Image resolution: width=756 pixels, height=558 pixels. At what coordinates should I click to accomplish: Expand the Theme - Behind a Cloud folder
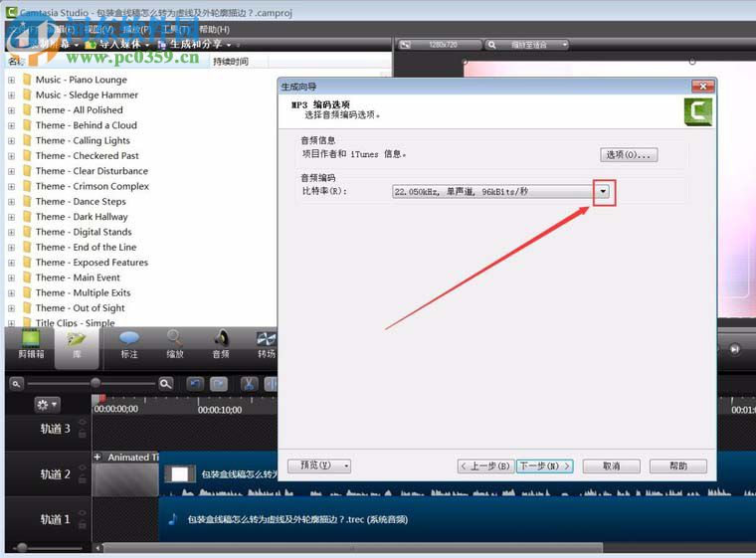[11, 125]
